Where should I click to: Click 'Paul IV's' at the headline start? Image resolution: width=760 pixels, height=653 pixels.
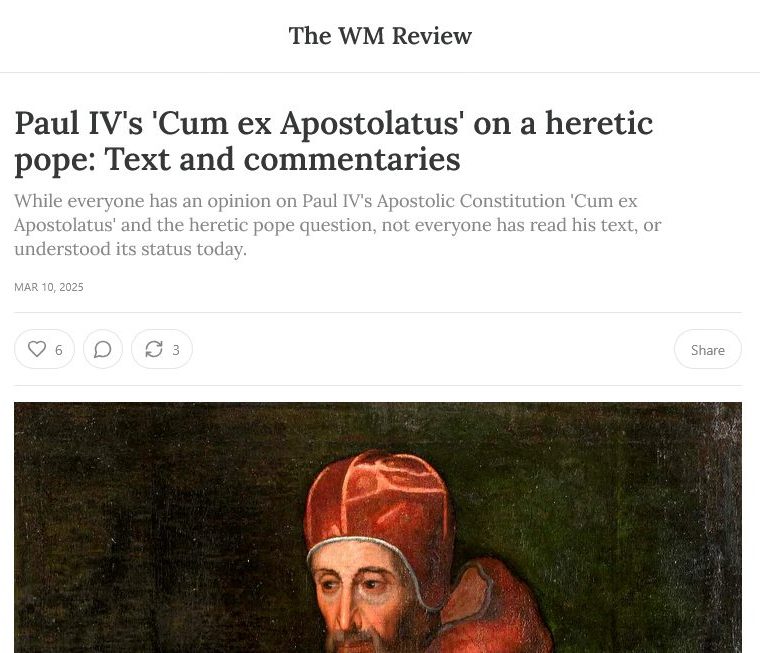click(79, 124)
